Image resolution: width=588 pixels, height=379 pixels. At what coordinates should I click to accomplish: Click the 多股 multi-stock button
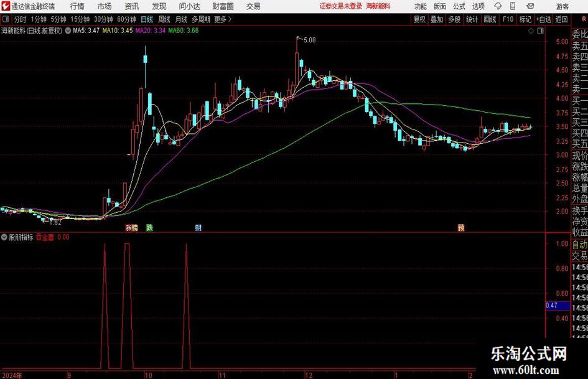[454, 19]
